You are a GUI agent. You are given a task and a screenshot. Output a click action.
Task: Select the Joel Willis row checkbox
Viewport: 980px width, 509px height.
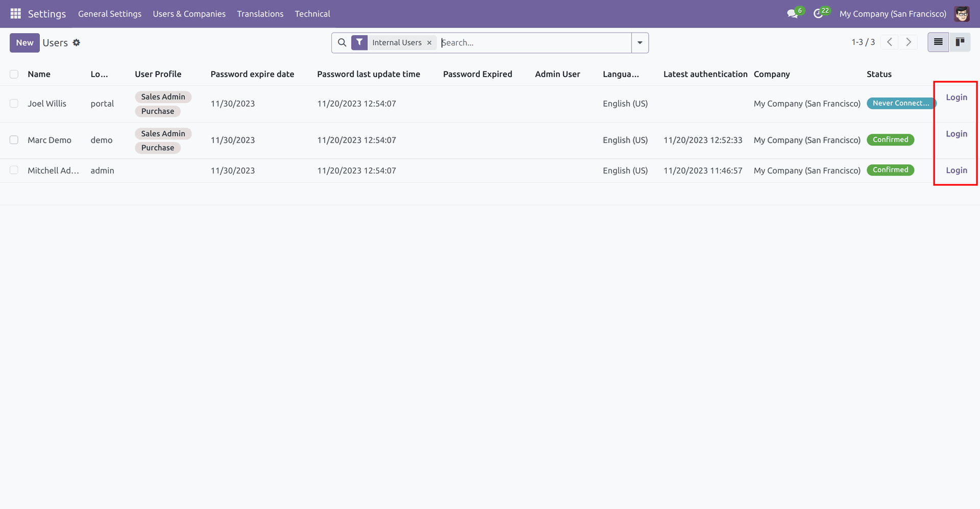(14, 104)
